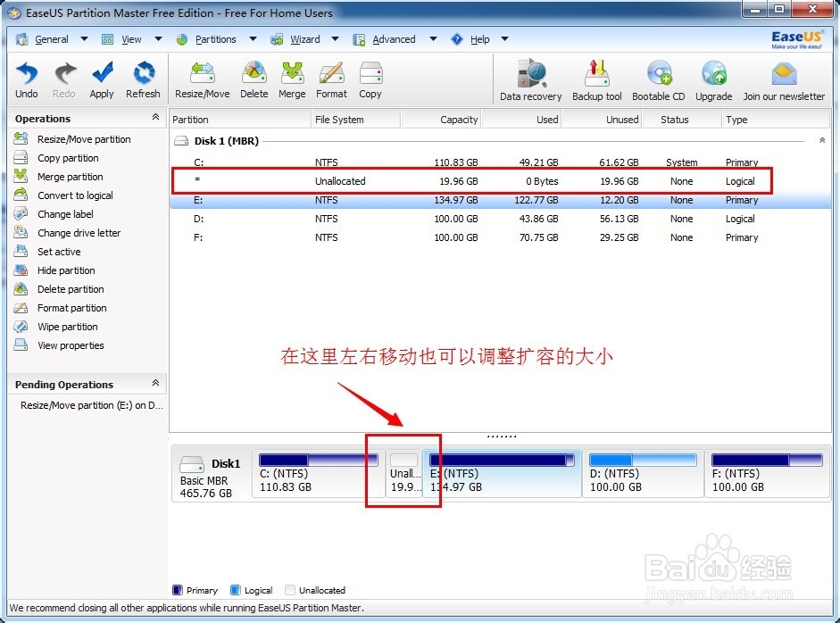Collapse the Disk 1 (MBR) group

(x=822, y=140)
